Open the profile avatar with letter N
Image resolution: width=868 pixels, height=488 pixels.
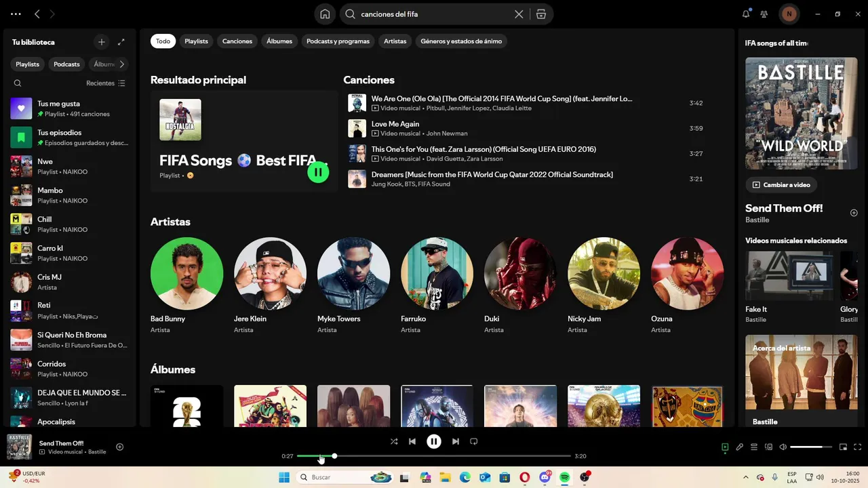[789, 14]
